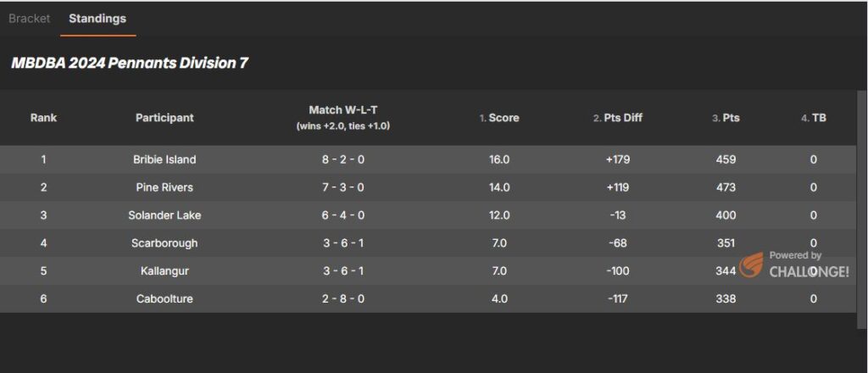The height and width of the screenshot is (373, 868).
Task: Open the Bribie Island participant entry
Action: (x=164, y=159)
